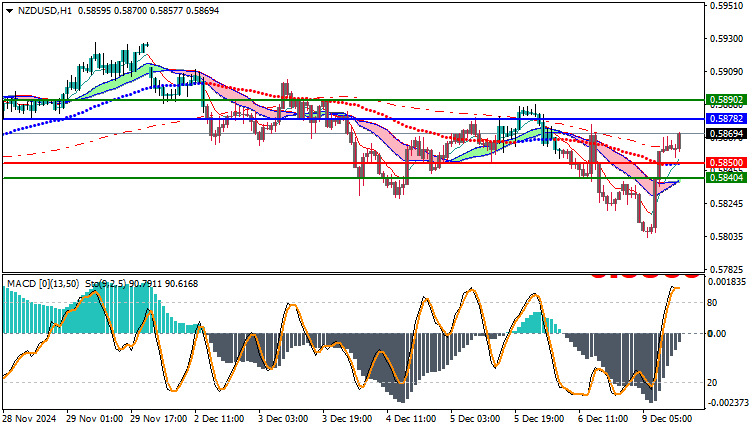Select the 5 Dec 03:00 time label

click(475, 419)
